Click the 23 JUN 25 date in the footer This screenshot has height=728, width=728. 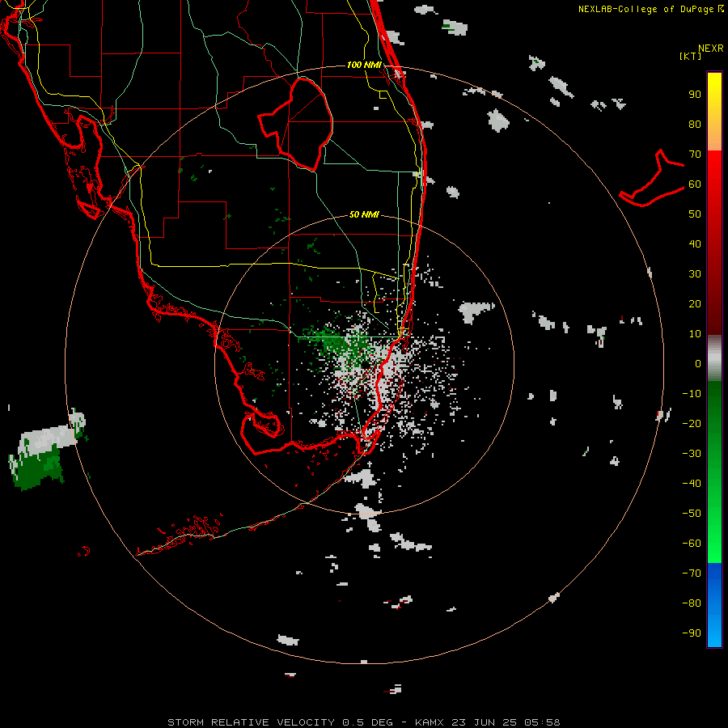(485, 722)
